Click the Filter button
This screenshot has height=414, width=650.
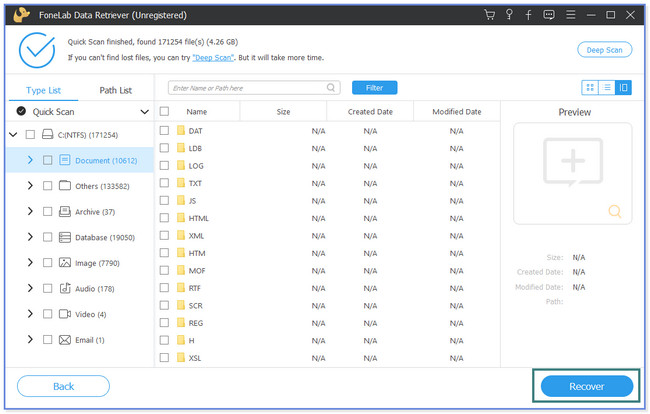tap(374, 87)
